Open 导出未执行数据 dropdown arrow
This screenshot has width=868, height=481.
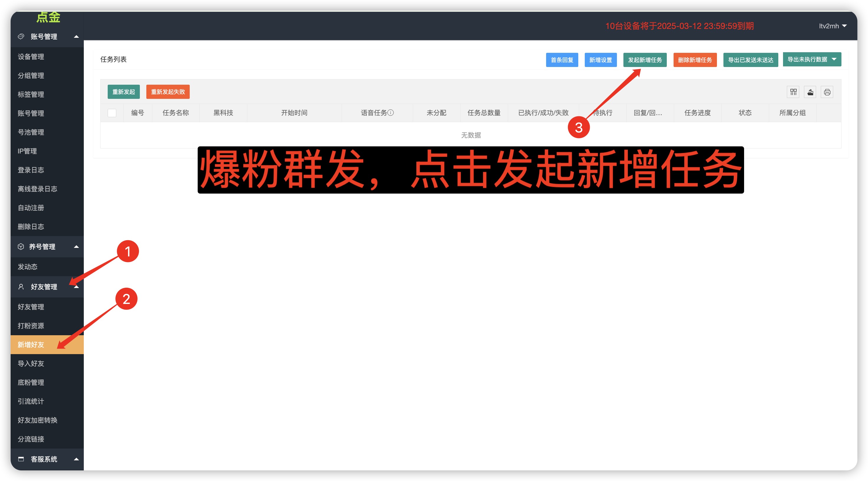click(834, 59)
